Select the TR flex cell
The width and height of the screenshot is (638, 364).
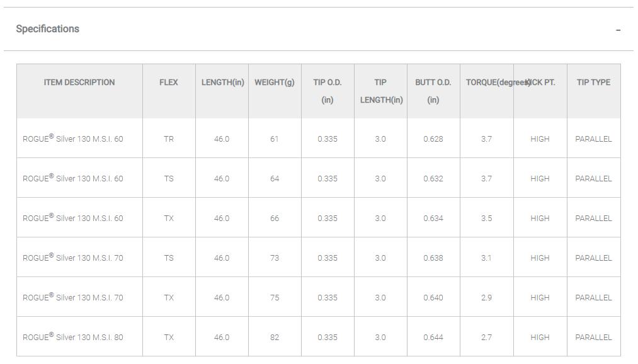tap(169, 139)
